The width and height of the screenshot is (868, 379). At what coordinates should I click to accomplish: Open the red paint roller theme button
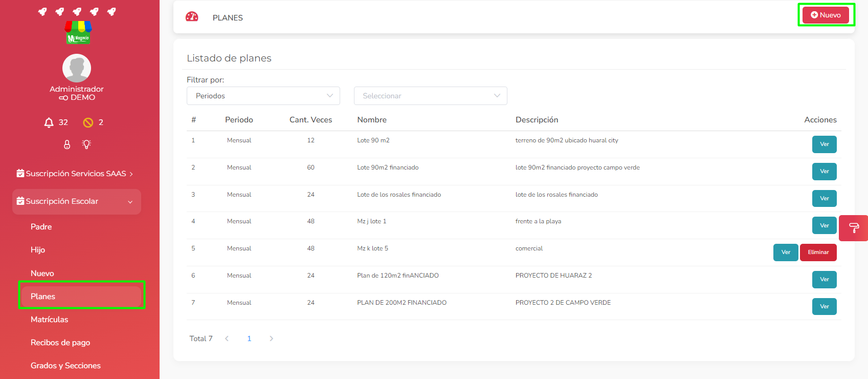[x=853, y=228]
